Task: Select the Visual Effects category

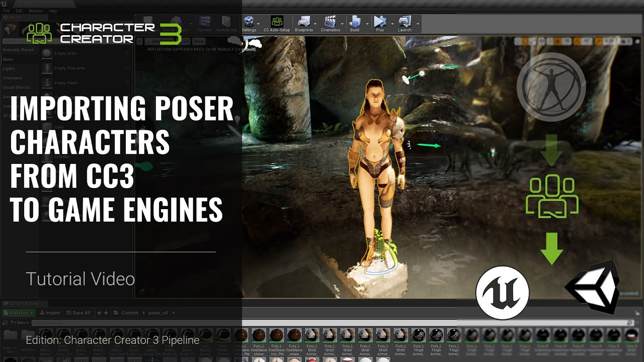Action: click(x=16, y=87)
